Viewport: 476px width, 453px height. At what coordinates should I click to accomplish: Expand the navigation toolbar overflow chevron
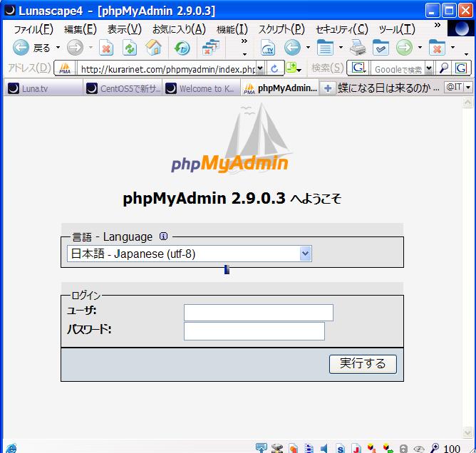coord(244,41)
